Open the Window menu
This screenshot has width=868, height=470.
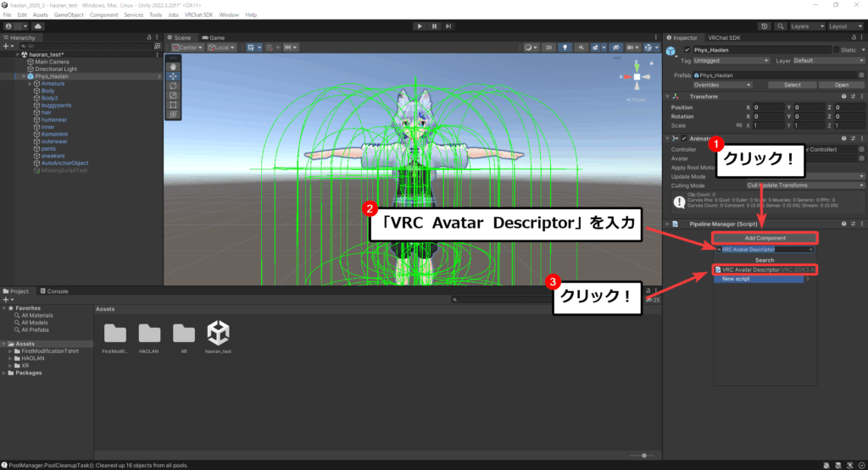229,15
